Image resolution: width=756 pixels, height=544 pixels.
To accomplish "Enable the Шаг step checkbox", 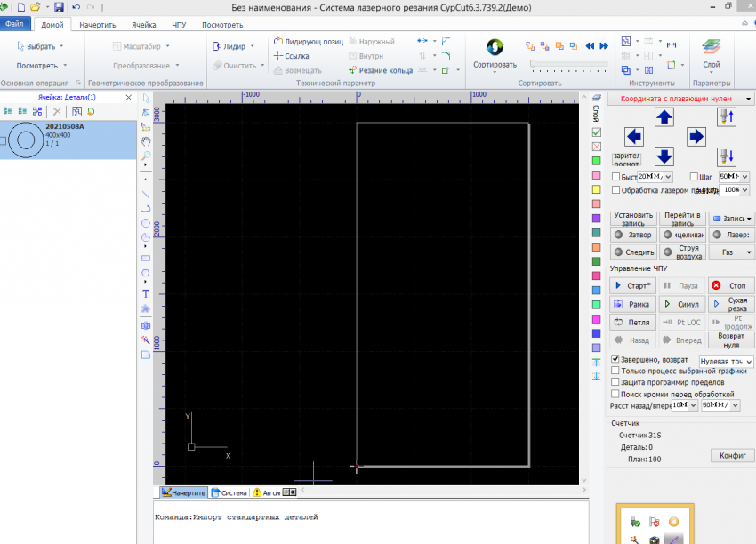I will (695, 177).
